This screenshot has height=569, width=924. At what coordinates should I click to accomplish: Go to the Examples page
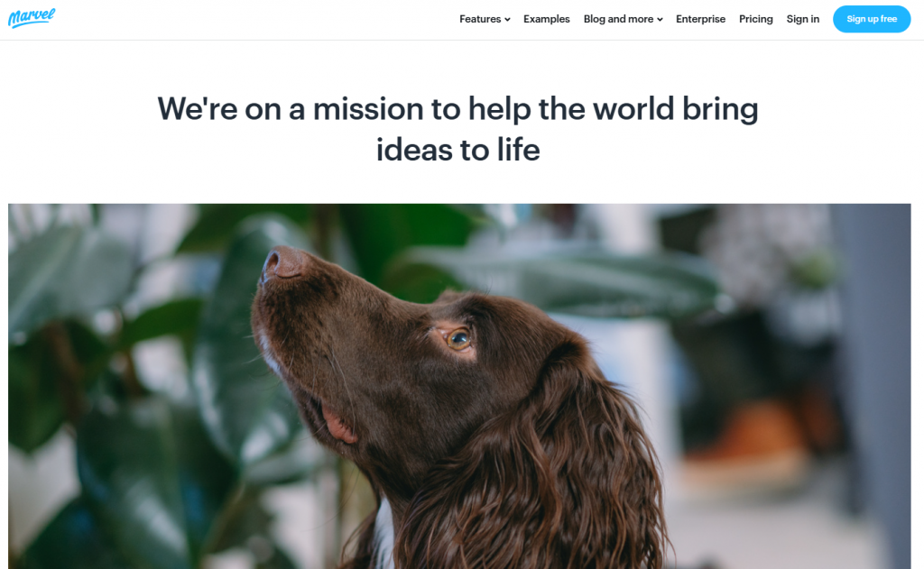(546, 19)
